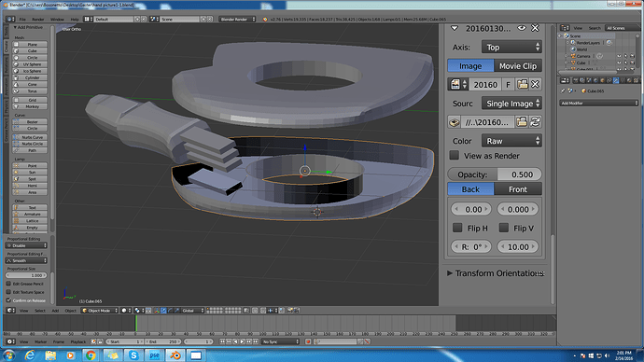Add a UV Sphere mesh
Screen dimensions: 644x362
[30, 64]
